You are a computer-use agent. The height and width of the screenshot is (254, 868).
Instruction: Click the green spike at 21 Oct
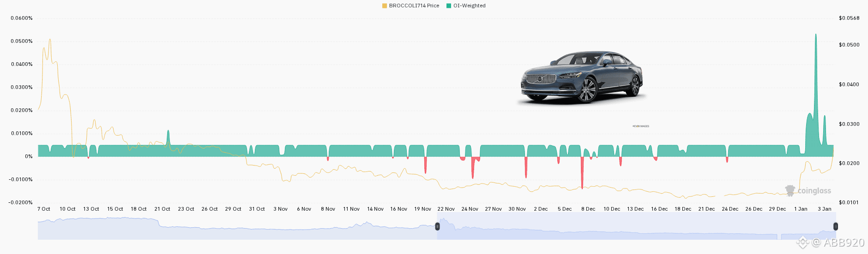coord(168,138)
